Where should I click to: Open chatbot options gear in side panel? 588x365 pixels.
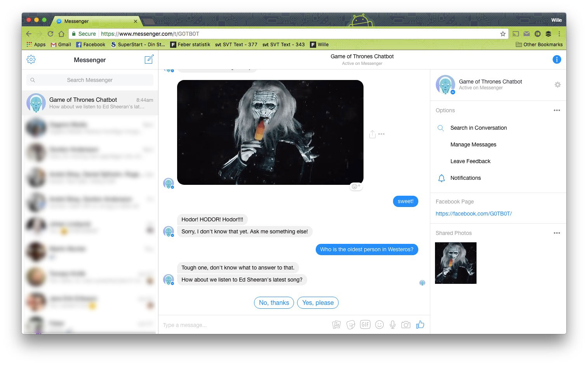pos(557,85)
